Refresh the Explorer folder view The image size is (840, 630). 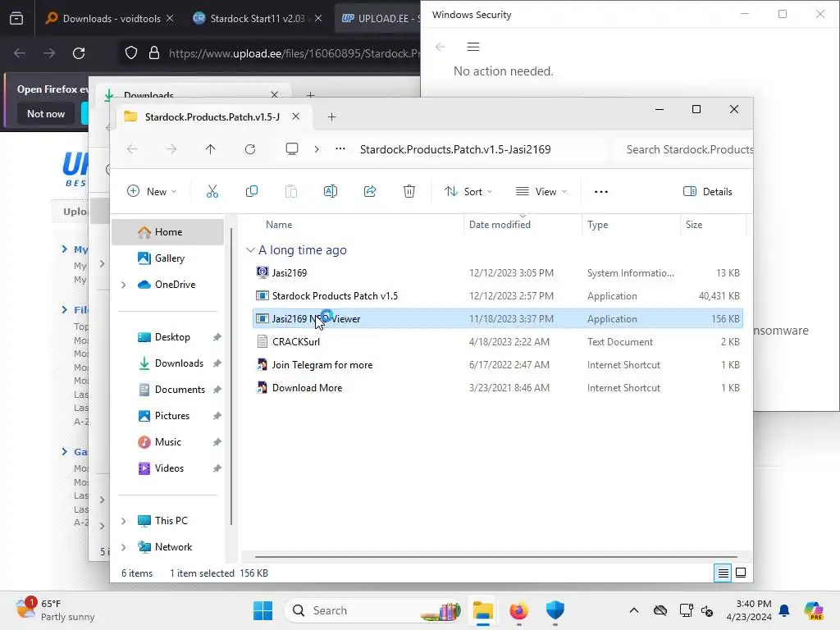(x=250, y=149)
